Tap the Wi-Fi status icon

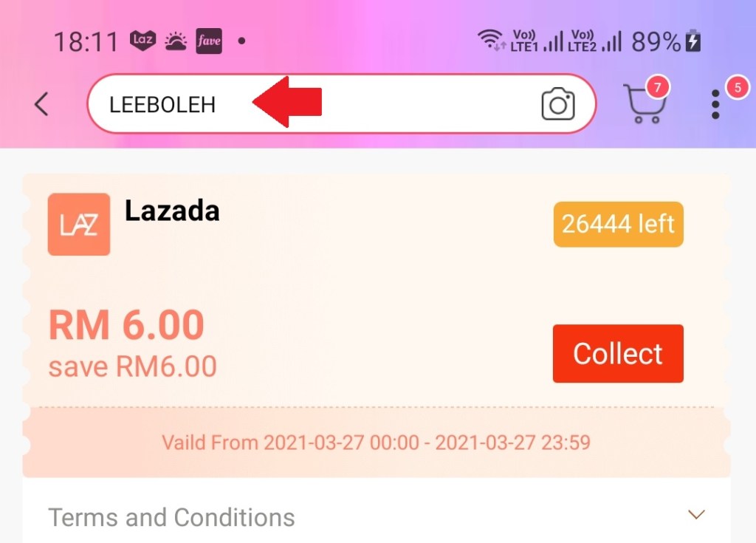[491, 39]
